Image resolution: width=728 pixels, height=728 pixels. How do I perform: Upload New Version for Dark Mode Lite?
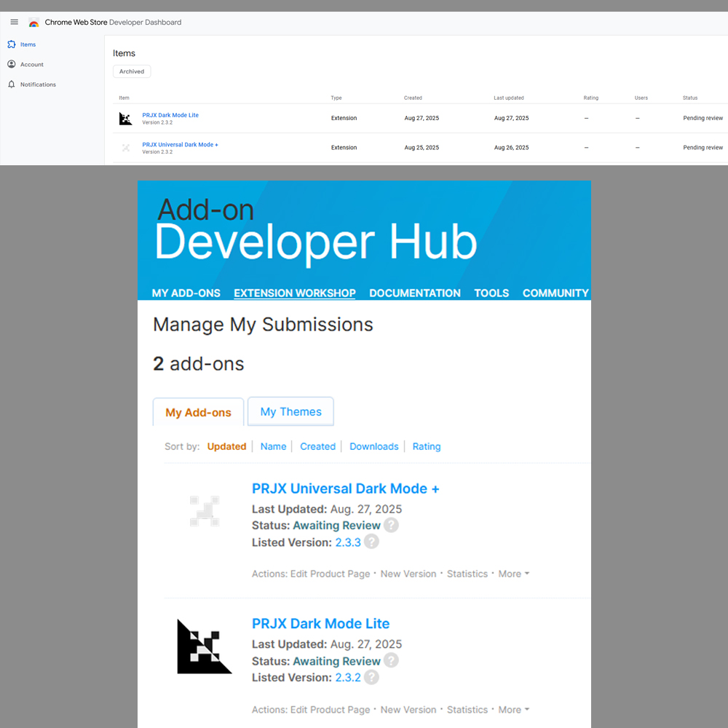(x=408, y=709)
